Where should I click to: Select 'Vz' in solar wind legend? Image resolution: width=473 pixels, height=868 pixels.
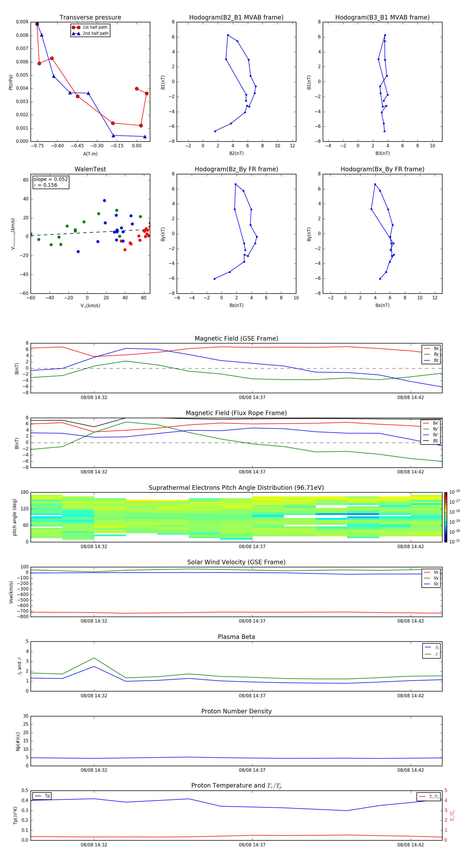[431, 584]
